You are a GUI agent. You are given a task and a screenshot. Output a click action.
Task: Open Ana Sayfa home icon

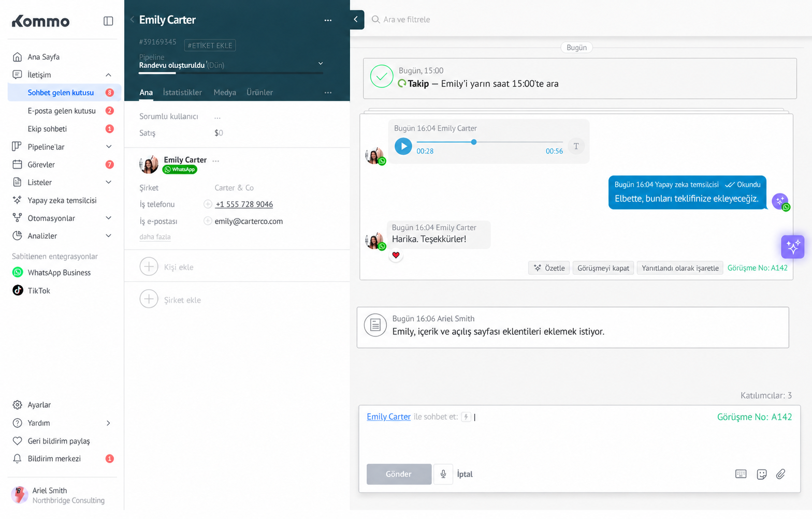click(x=17, y=57)
